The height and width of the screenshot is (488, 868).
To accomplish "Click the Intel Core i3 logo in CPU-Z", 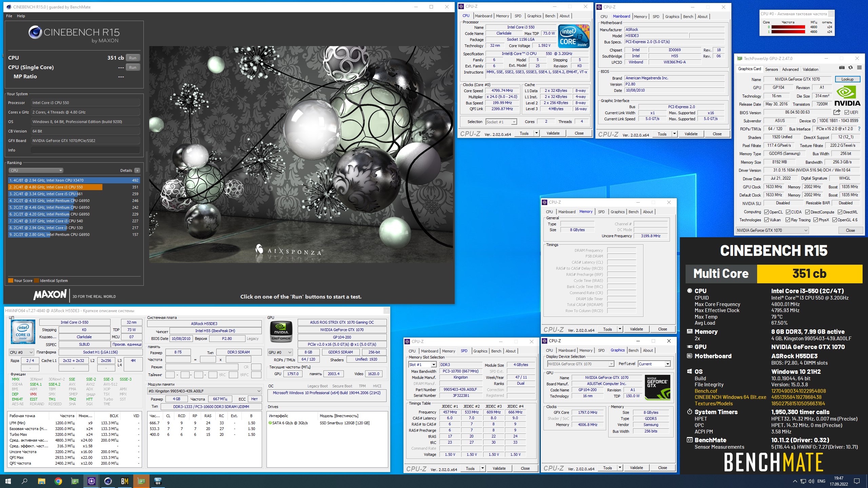I will [x=574, y=36].
